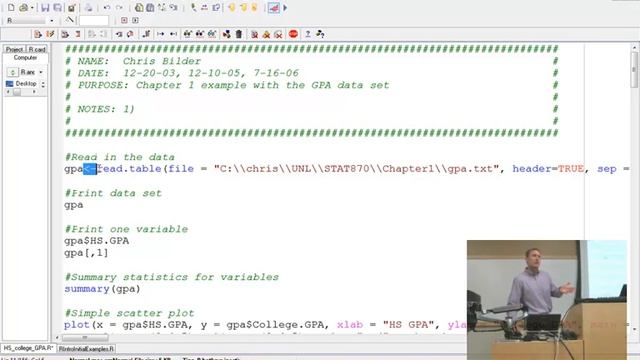640x360 pixels.
Task: Click the '# PURPOSE: Chapter 1 example' comment line
Action: [x=227, y=85]
